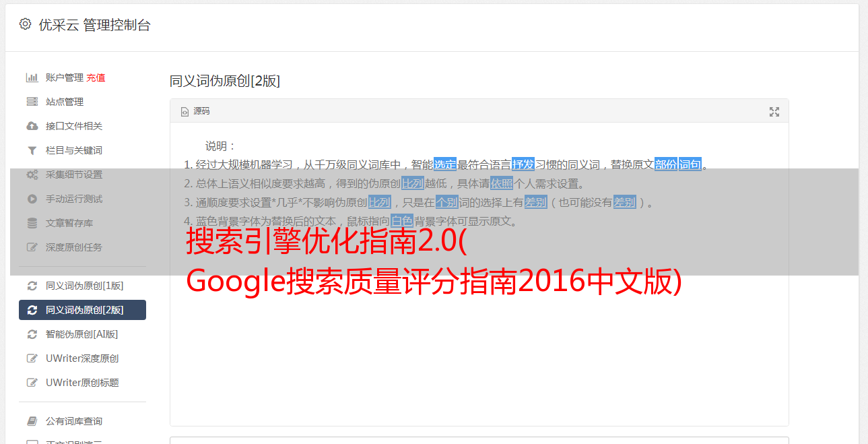
Task: Click highlighted word 白色 in line four
Action: [402, 221]
